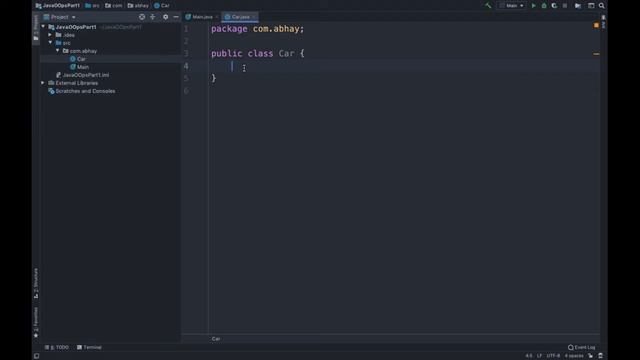Change line separator LF in status bar

tap(539, 356)
